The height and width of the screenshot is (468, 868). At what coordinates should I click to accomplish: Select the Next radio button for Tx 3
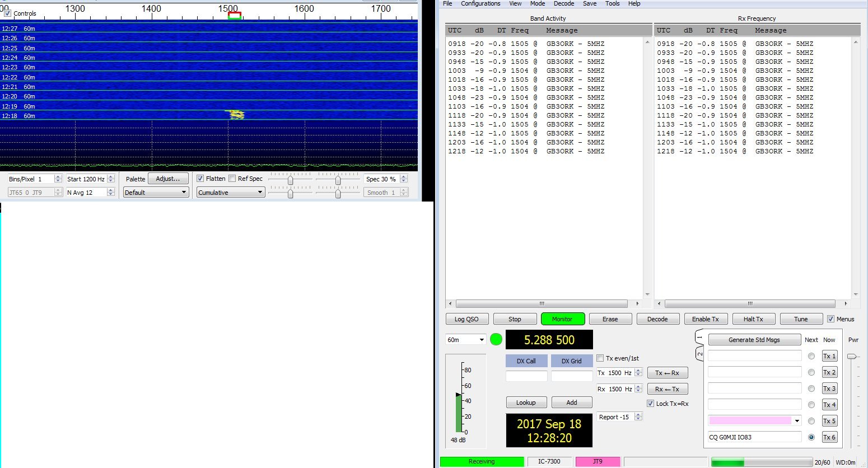pos(811,389)
